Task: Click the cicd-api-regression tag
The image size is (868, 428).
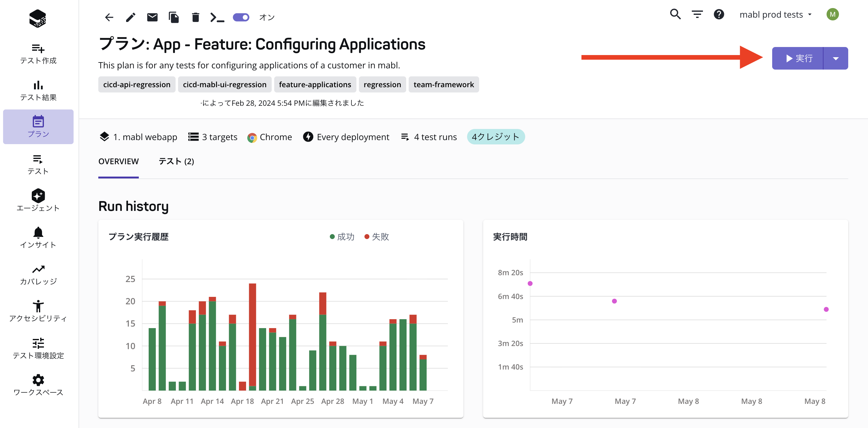Action: [137, 84]
